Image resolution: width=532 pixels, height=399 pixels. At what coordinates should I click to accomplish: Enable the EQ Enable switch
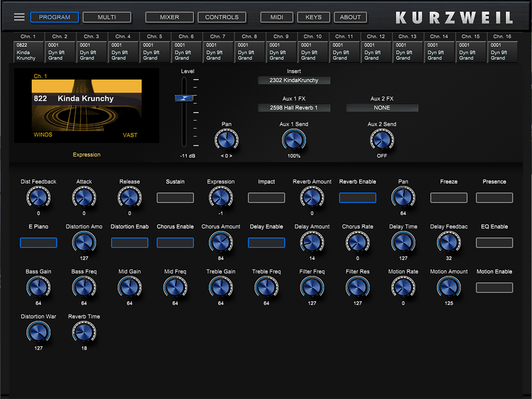pos(494,243)
